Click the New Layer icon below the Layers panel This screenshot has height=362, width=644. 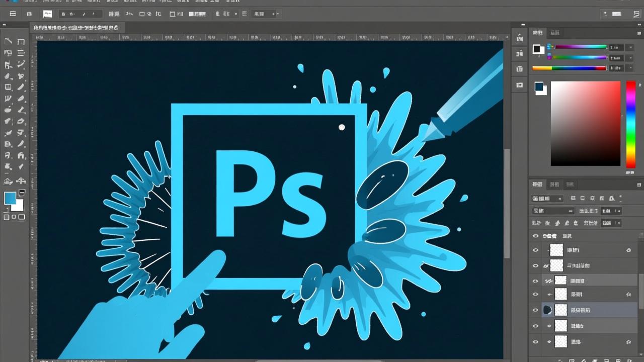tap(618, 360)
